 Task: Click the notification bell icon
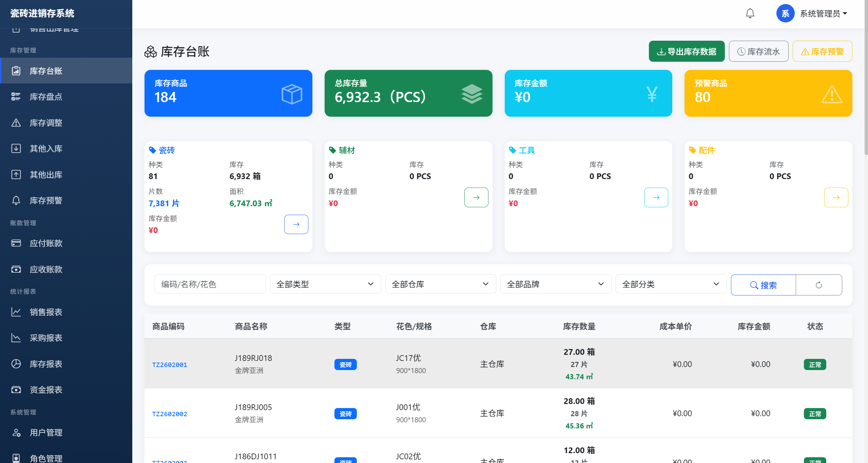(x=750, y=14)
